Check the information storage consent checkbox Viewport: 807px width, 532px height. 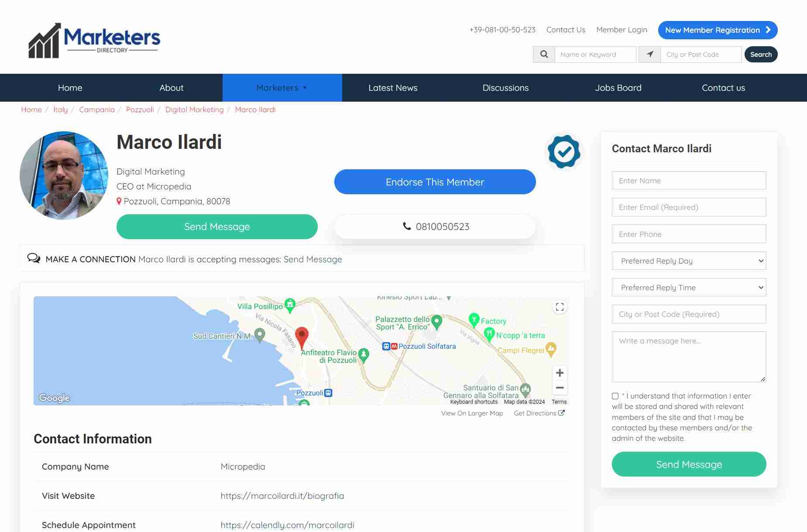pos(615,396)
